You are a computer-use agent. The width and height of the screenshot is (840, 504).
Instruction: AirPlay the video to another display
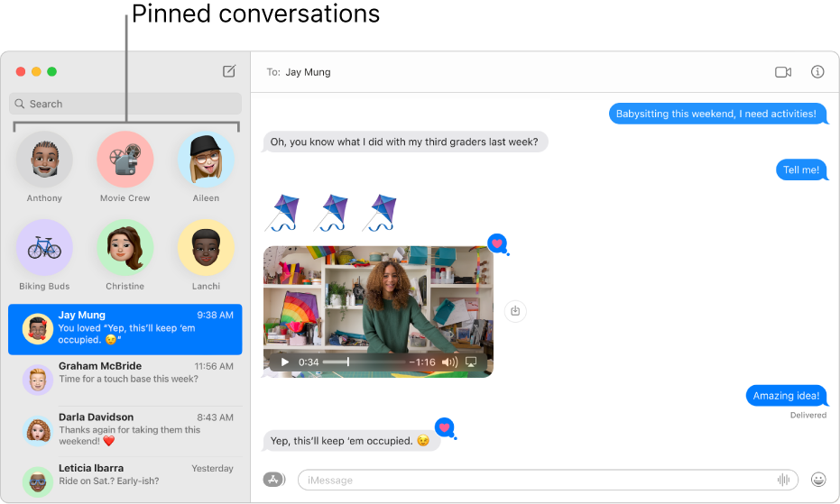[x=471, y=362]
